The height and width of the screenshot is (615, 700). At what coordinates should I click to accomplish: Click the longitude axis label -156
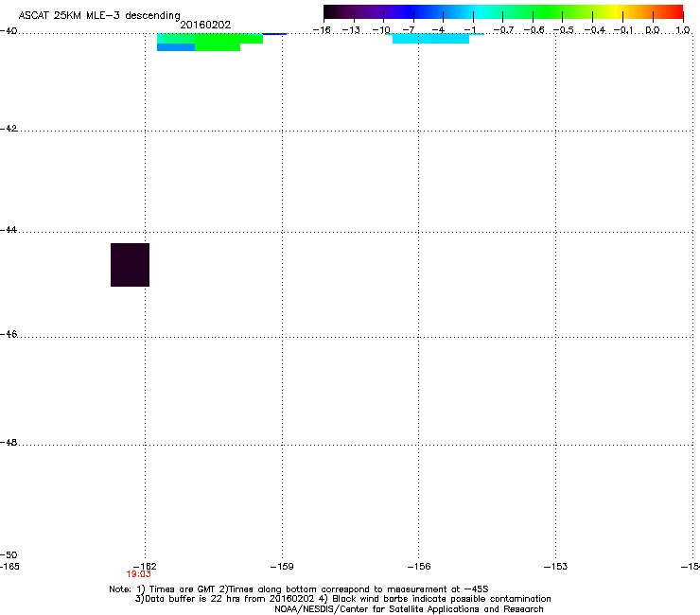click(x=419, y=567)
